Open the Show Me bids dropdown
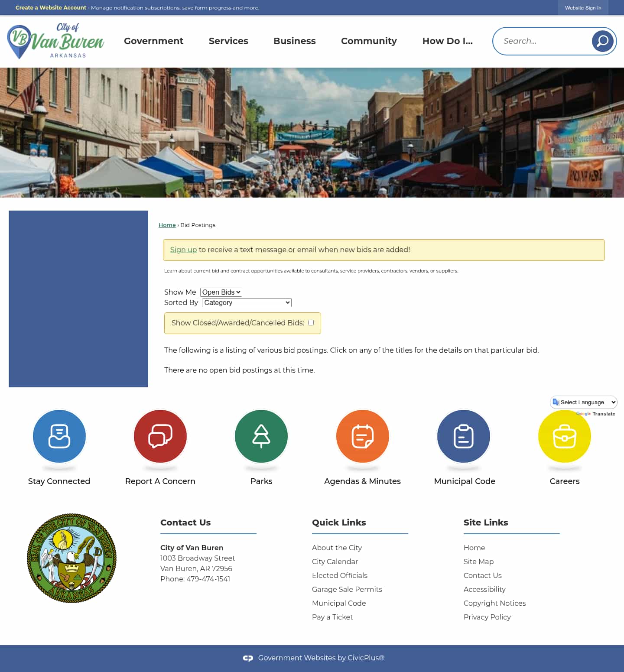 [221, 292]
